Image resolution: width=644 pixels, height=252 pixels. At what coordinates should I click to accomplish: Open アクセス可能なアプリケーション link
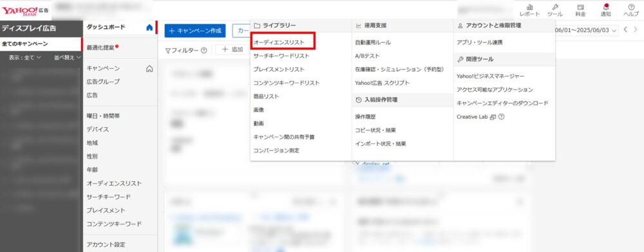[495, 90]
